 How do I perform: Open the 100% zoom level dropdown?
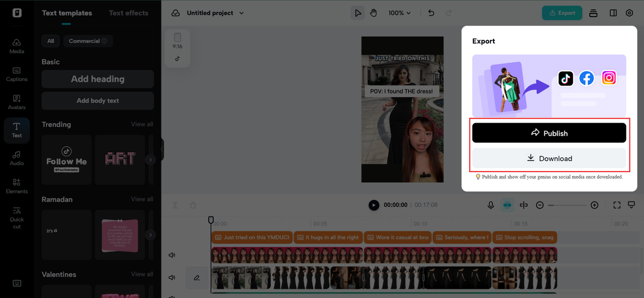(x=399, y=13)
